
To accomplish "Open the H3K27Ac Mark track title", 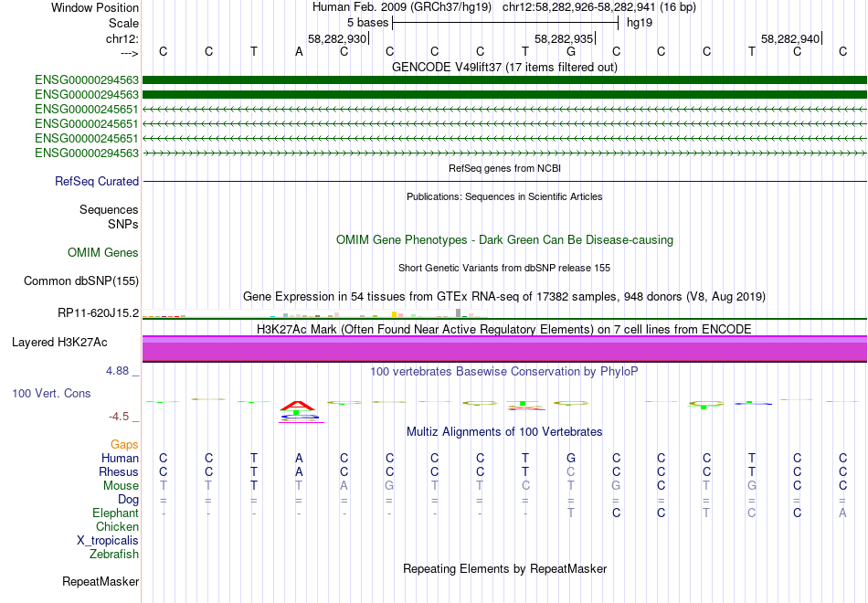I will 504,330.
